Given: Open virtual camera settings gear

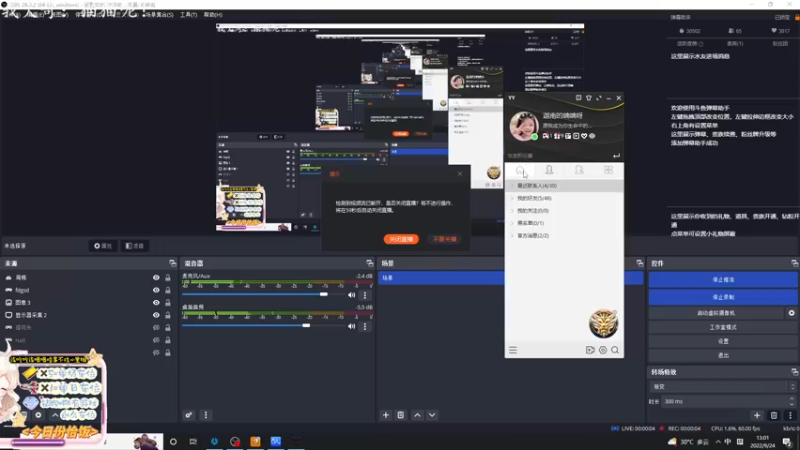Looking at the screenshot, I should tap(791, 313).
